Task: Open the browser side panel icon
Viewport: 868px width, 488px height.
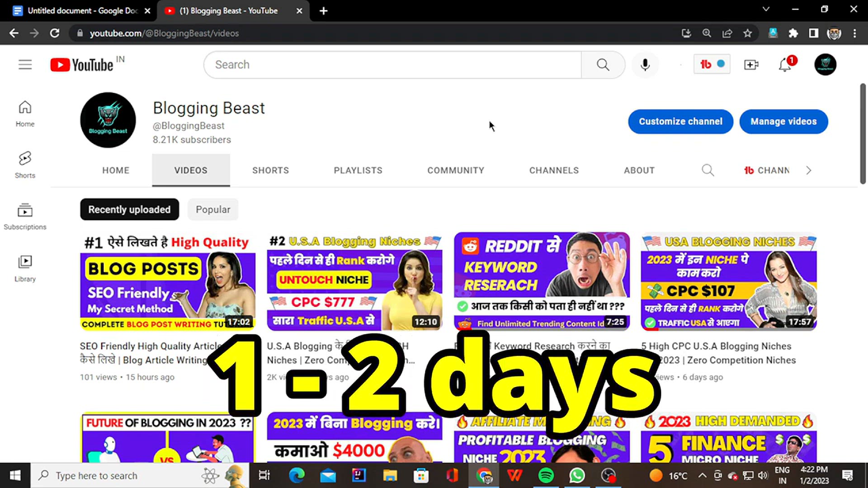Action: pyautogui.click(x=814, y=33)
